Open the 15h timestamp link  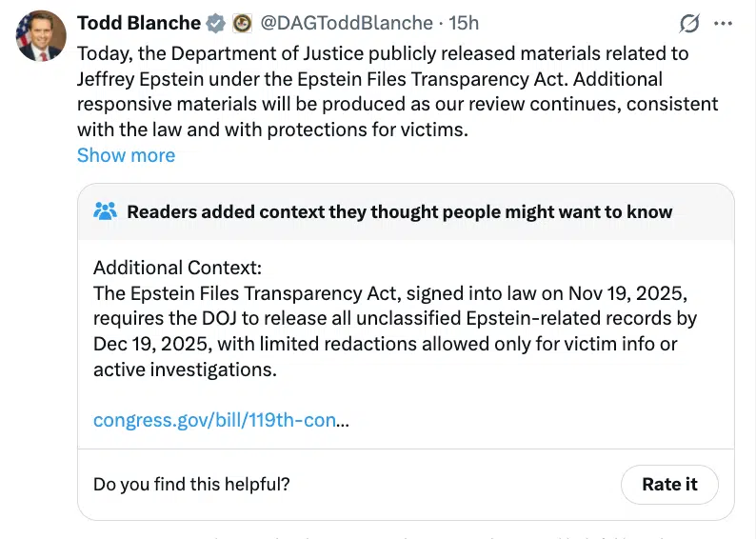463,22
